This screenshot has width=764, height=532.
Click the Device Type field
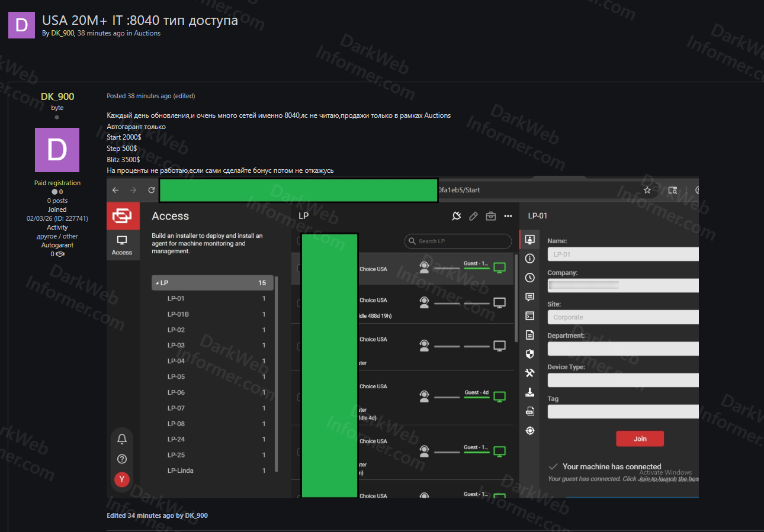(x=622, y=380)
